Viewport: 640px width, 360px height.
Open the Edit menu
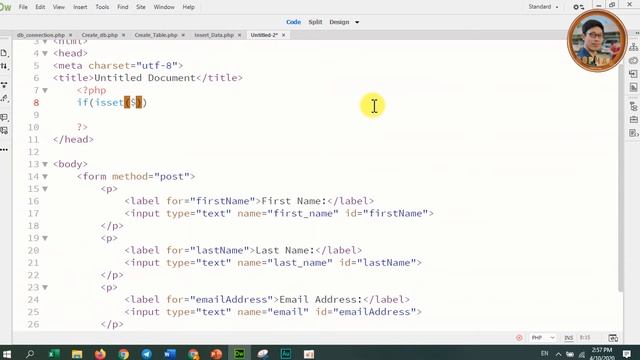40,7
